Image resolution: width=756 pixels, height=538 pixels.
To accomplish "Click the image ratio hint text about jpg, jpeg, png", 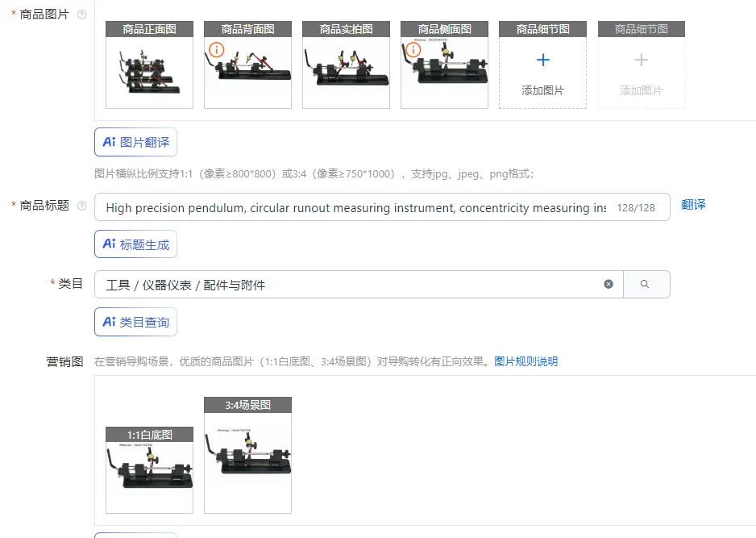I will coord(314,173).
